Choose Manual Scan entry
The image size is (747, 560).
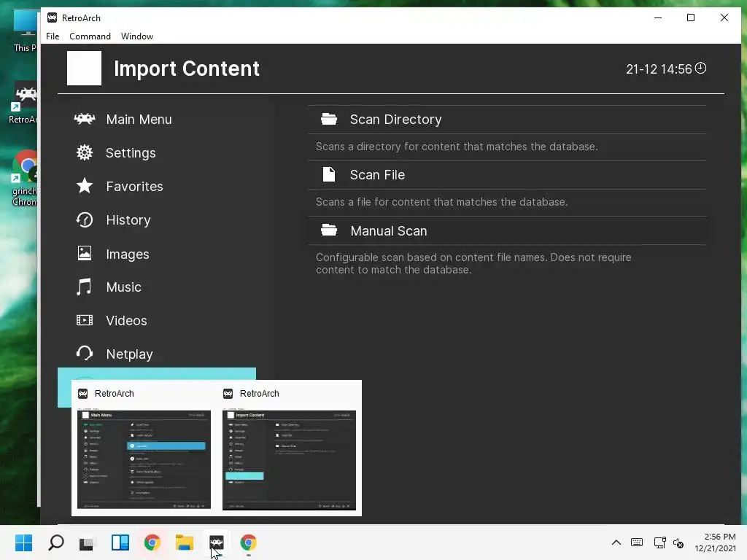(507, 231)
